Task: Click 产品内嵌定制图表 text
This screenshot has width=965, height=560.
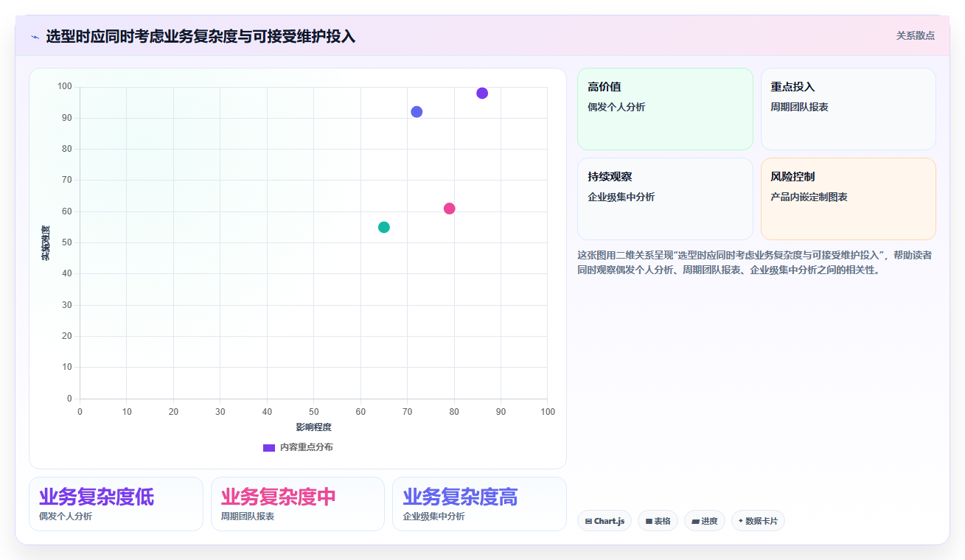Action: pos(809,197)
